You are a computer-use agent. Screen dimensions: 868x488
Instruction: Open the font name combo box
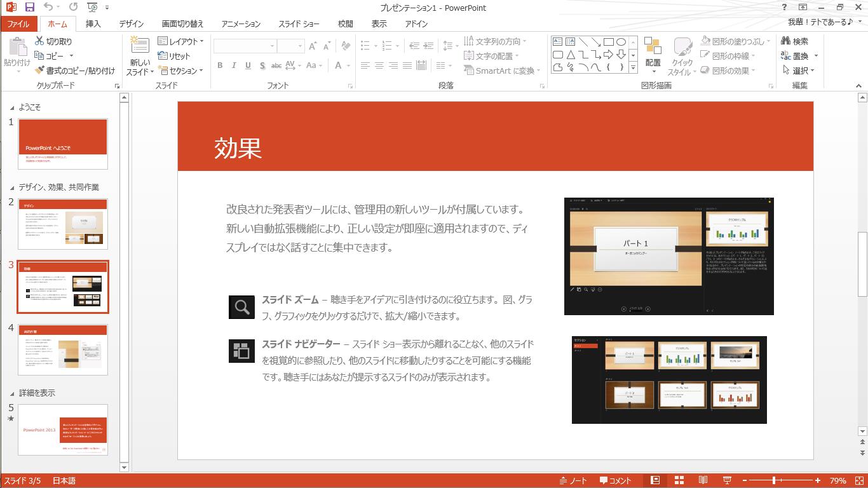245,46
